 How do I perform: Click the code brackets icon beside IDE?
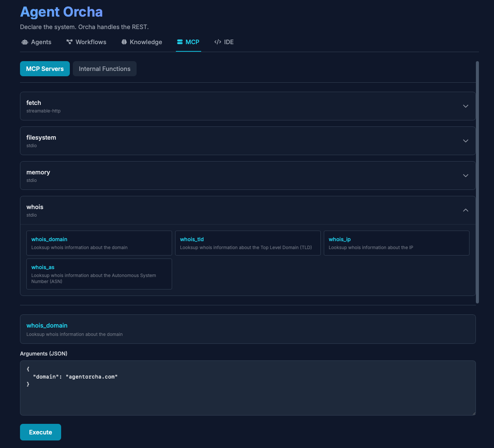(218, 42)
